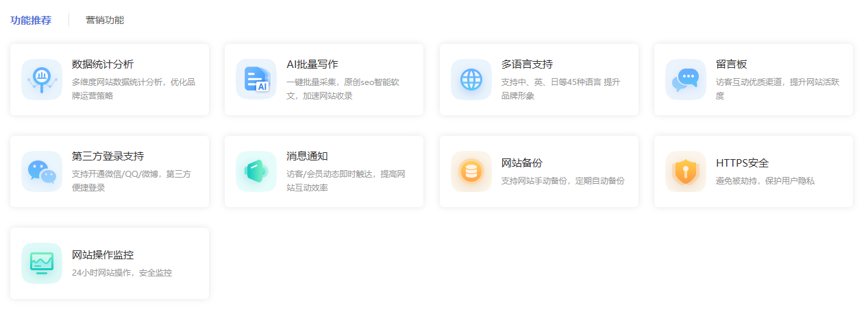868x323 pixels.
Task: Open the 消息通知 title
Action: pyautogui.click(x=307, y=156)
